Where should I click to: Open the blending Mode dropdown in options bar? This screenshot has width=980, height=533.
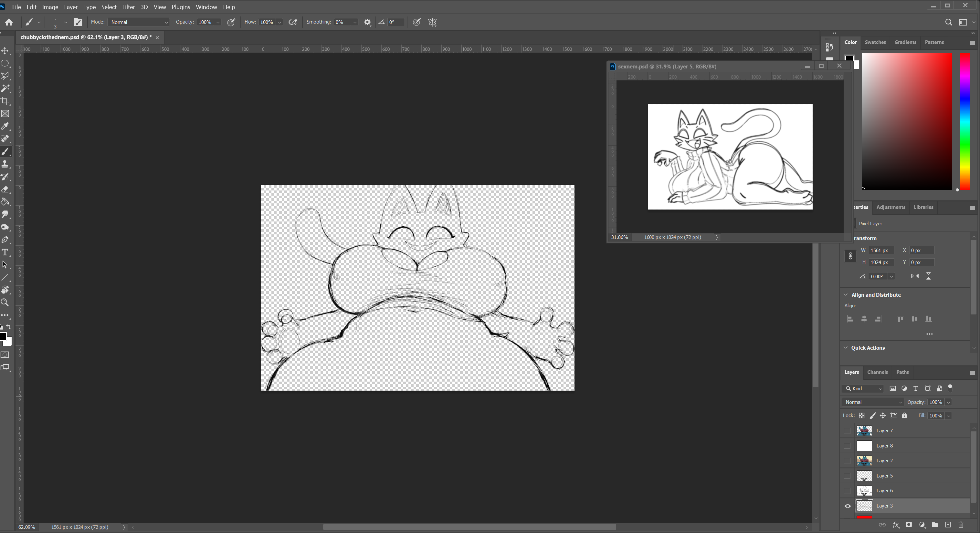(x=139, y=22)
